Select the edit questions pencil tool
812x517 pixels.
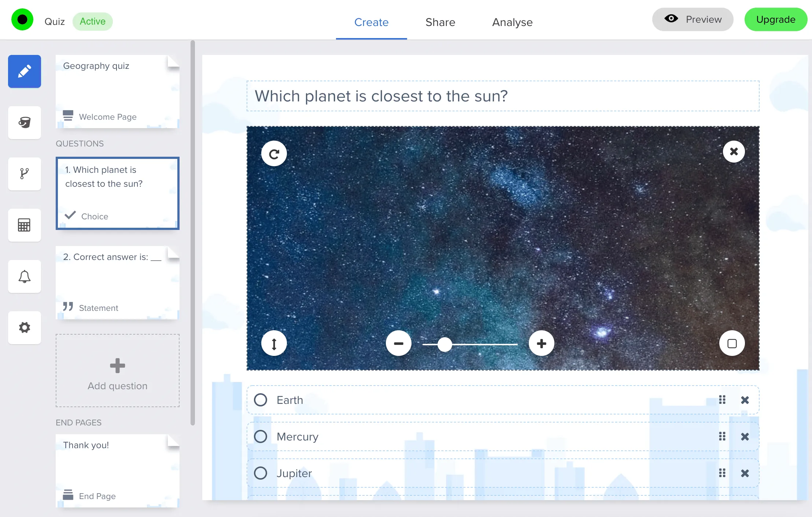(24, 71)
